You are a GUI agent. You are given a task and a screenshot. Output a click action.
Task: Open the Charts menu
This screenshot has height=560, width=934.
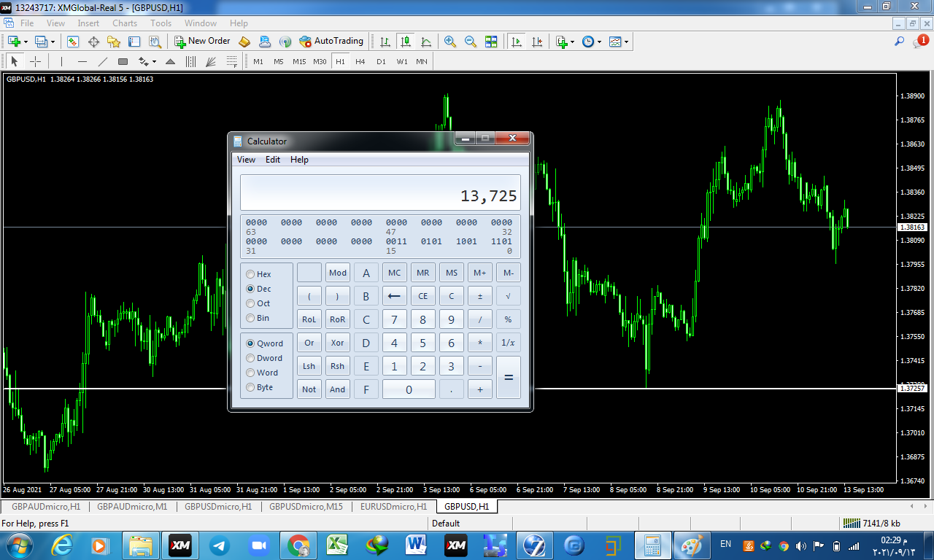click(125, 23)
